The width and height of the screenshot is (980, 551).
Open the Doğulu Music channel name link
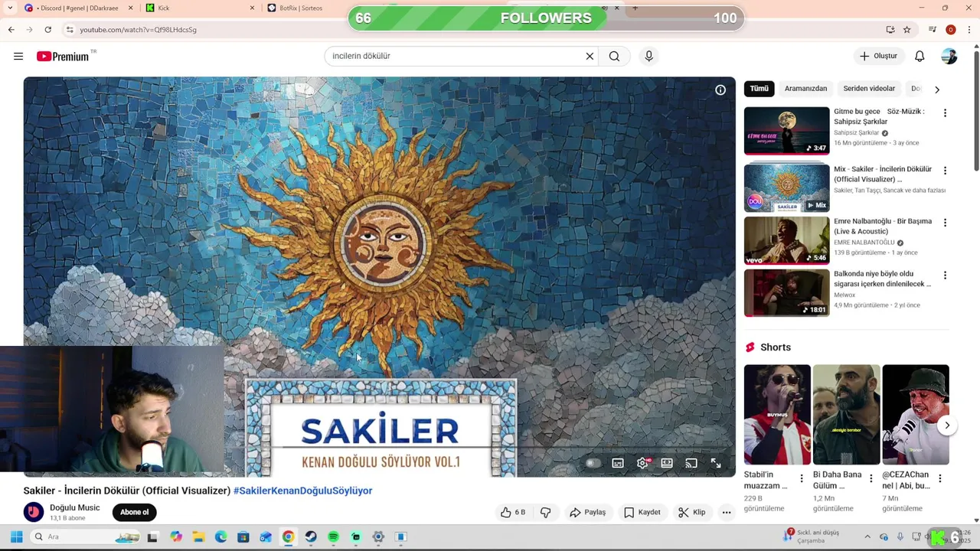coord(74,507)
